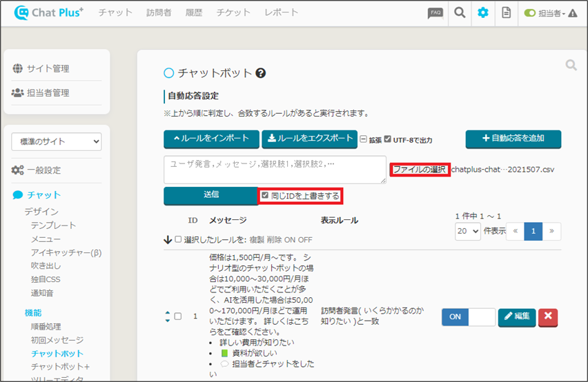The image size is (588, 382).
Task: Open the 訪問者 menu in top navigation
Action: coord(159,12)
